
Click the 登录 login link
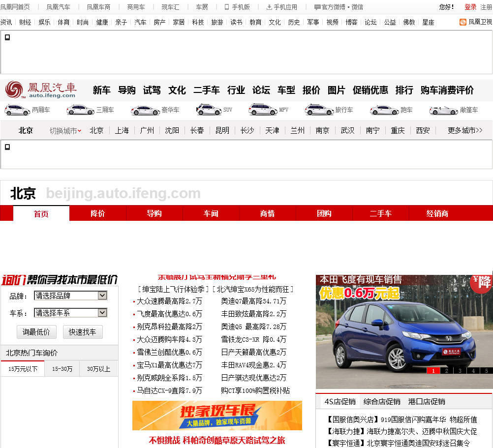[470, 7]
